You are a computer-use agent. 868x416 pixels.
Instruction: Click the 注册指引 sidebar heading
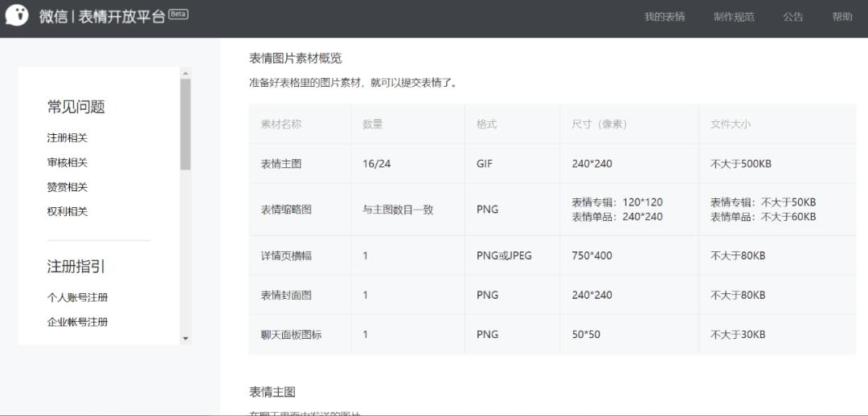(76, 267)
